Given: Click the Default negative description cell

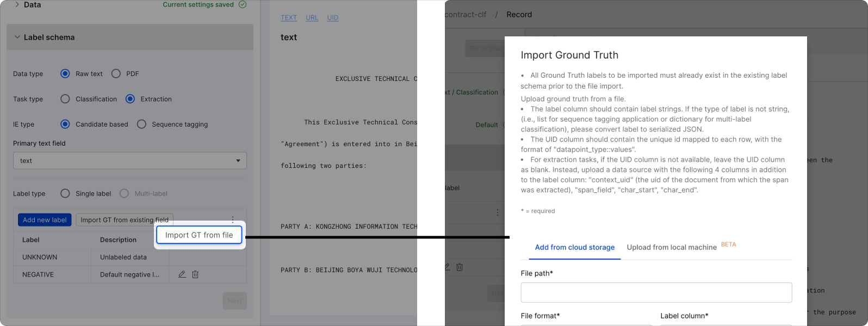Looking at the screenshot, I should [129, 274].
